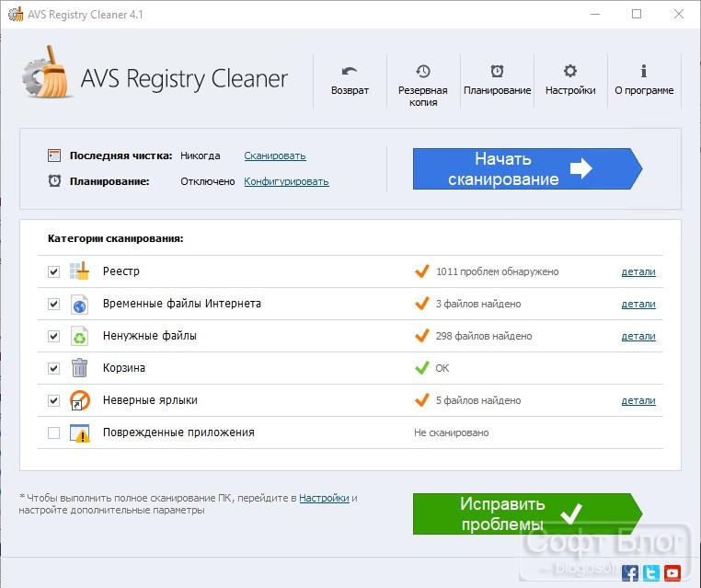Uncheck the Неверные ярлыки checkbox
This screenshot has width=701, height=588.
coord(53,400)
